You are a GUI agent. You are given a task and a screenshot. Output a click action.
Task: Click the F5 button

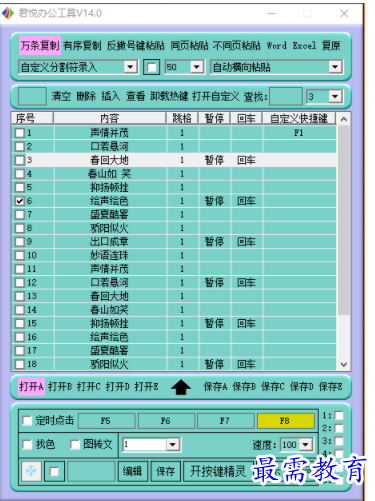pos(107,421)
